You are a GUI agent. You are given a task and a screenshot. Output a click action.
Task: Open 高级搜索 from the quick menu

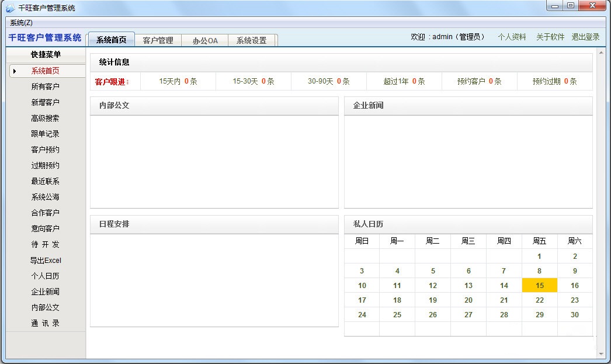(x=45, y=118)
